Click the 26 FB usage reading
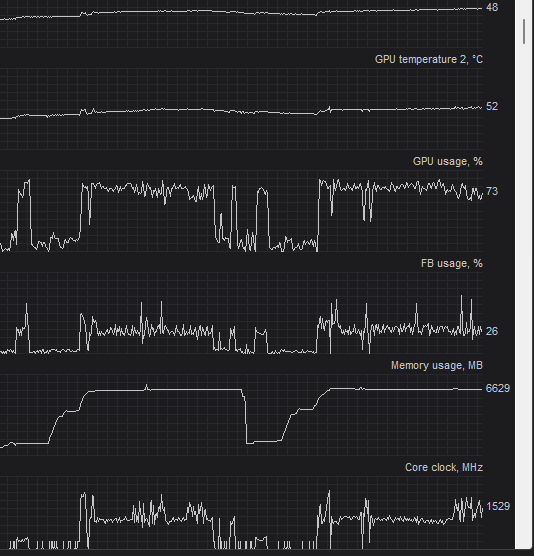534x556 pixels. click(492, 331)
